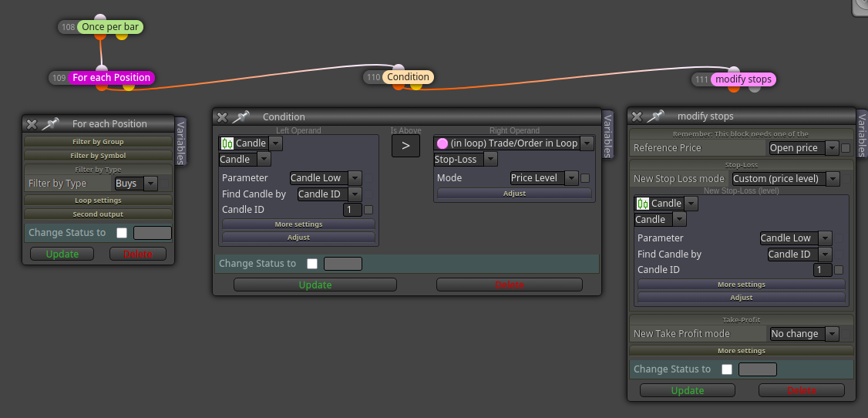
Task: Expand Loop settings section
Action: pos(98,201)
